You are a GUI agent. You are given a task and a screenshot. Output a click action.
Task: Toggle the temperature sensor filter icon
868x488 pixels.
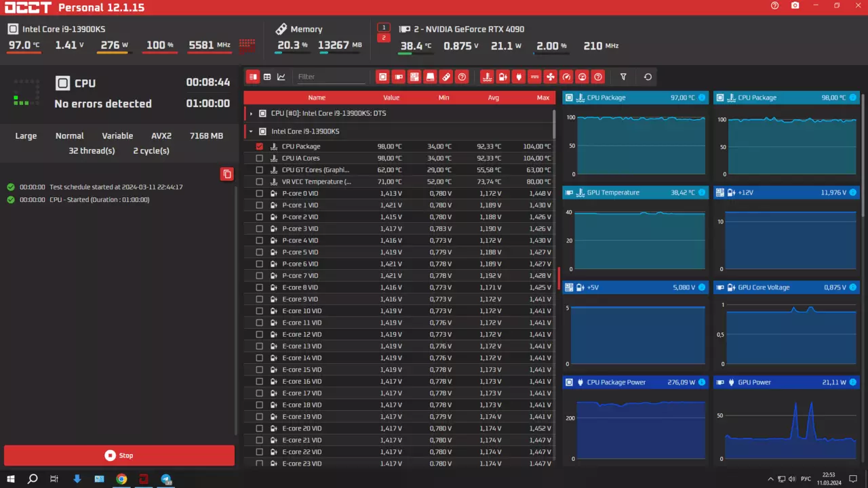[487, 77]
